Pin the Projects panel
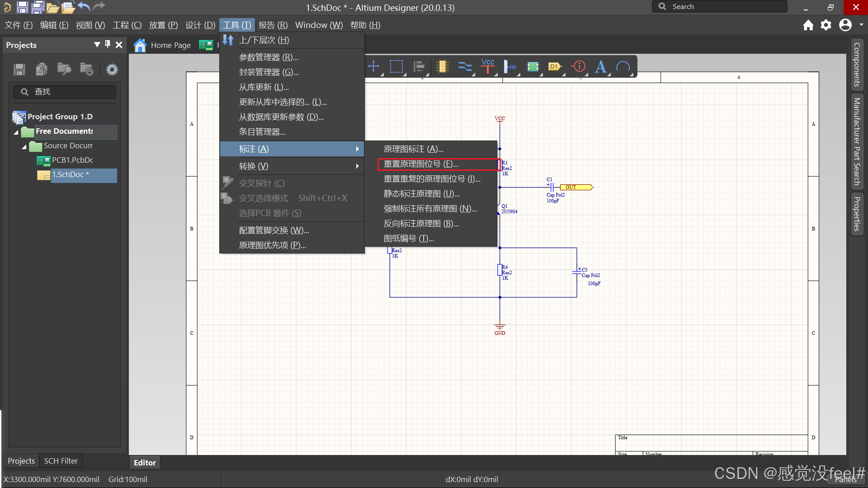The width and height of the screenshot is (868, 488). [x=108, y=44]
